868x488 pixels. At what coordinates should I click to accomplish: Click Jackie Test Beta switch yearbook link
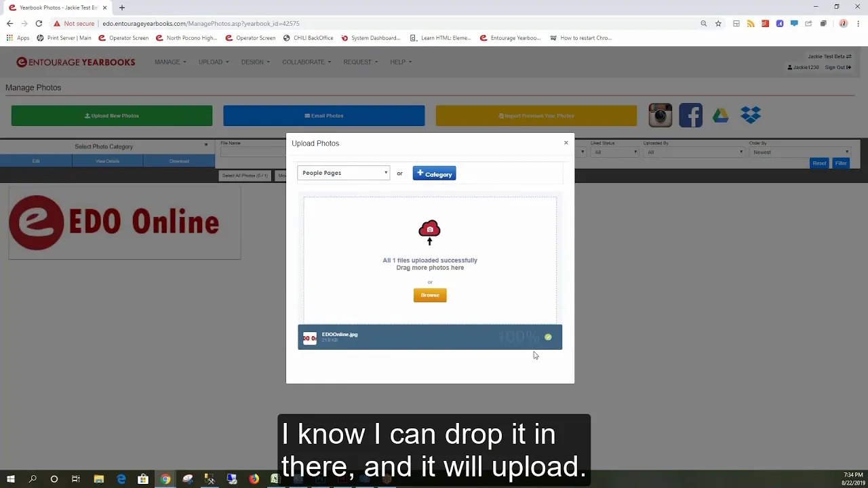829,56
